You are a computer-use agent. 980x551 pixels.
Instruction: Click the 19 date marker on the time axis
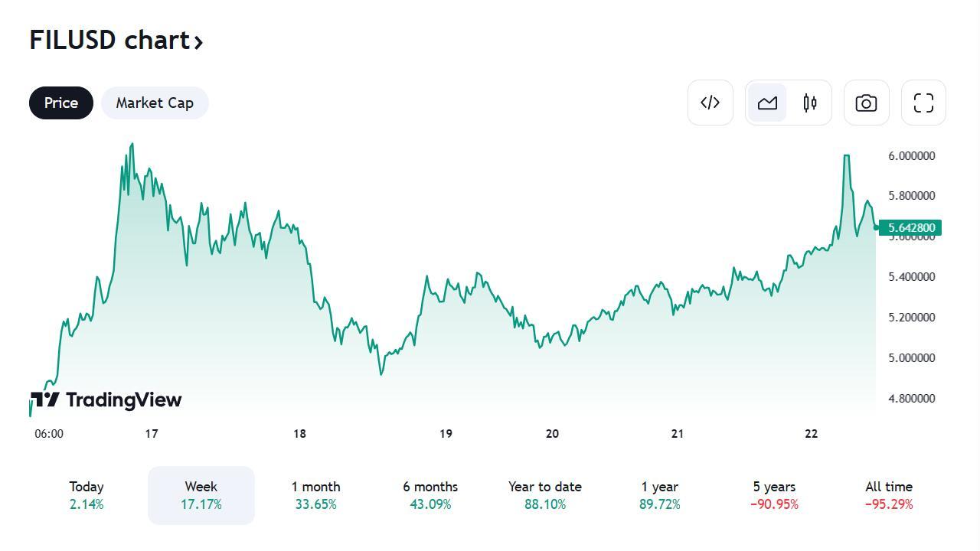click(x=446, y=434)
